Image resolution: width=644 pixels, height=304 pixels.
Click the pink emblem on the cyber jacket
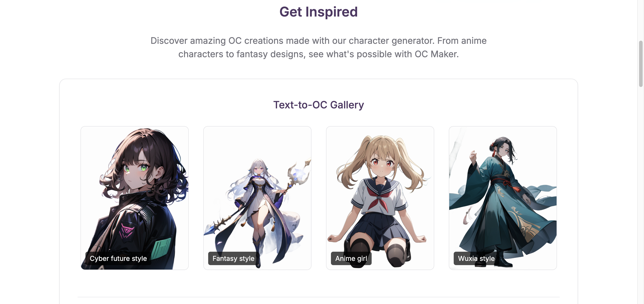pyautogui.click(x=127, y=231)
